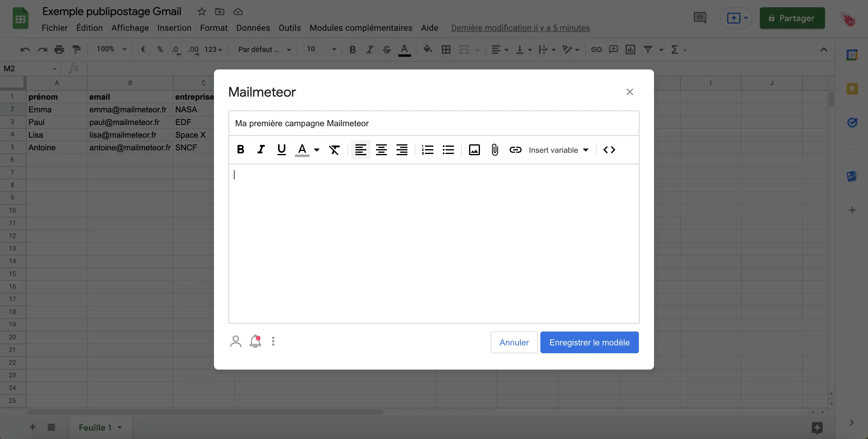The width and height of the screenshot is (868, 439).
Task: Toggle underline in Mailmeteor editor
Action: tap(281, 149)
